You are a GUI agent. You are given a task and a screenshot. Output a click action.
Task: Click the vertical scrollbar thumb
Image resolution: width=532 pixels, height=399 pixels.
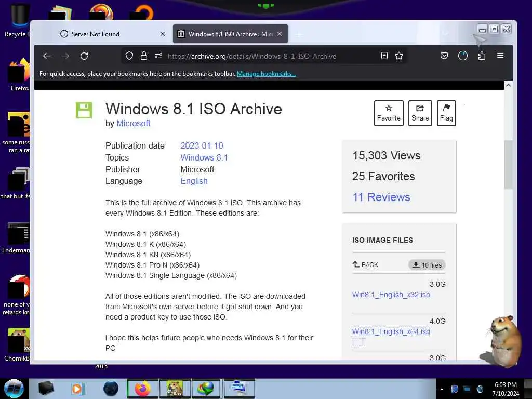[508, 165]
